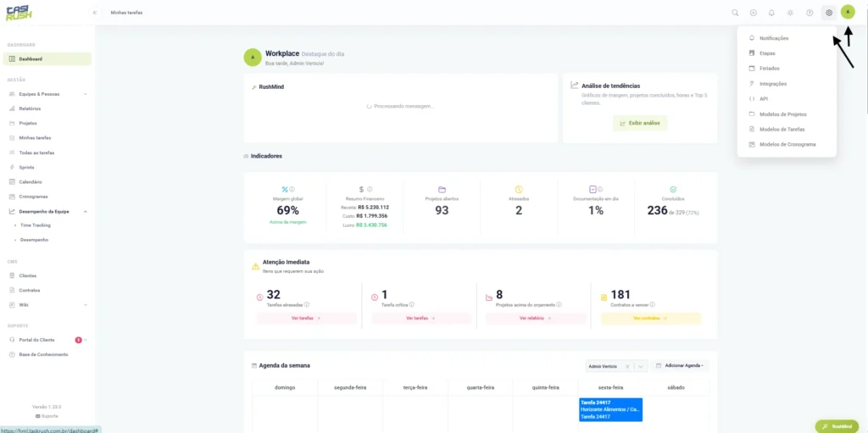Open the help question mark icon

(810, 12)
